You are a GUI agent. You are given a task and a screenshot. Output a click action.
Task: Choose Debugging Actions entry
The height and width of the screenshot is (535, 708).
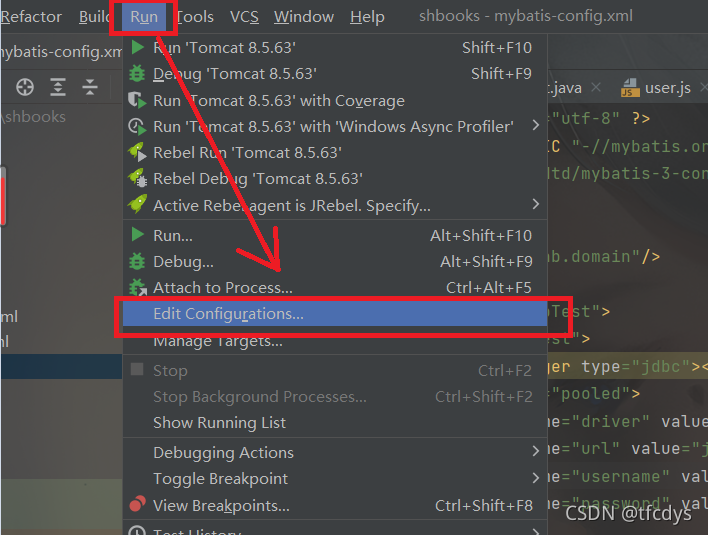click(335, 452)
